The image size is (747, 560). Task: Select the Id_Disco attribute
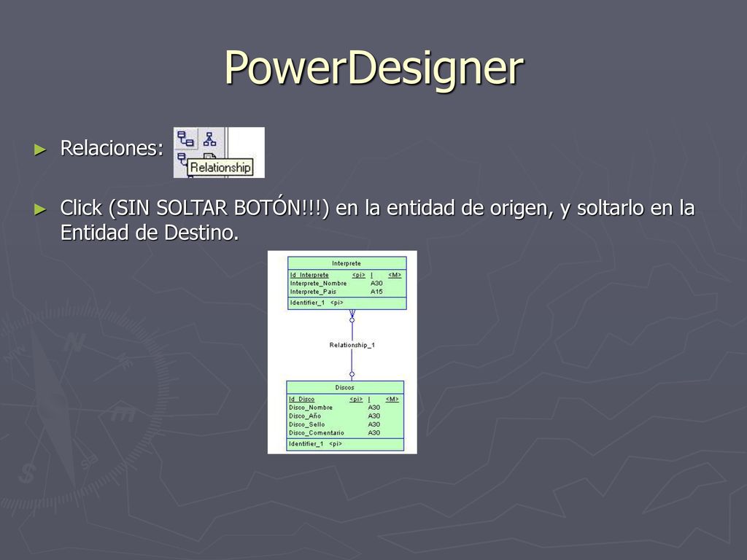pyautogui.click(x=301, y=399)
